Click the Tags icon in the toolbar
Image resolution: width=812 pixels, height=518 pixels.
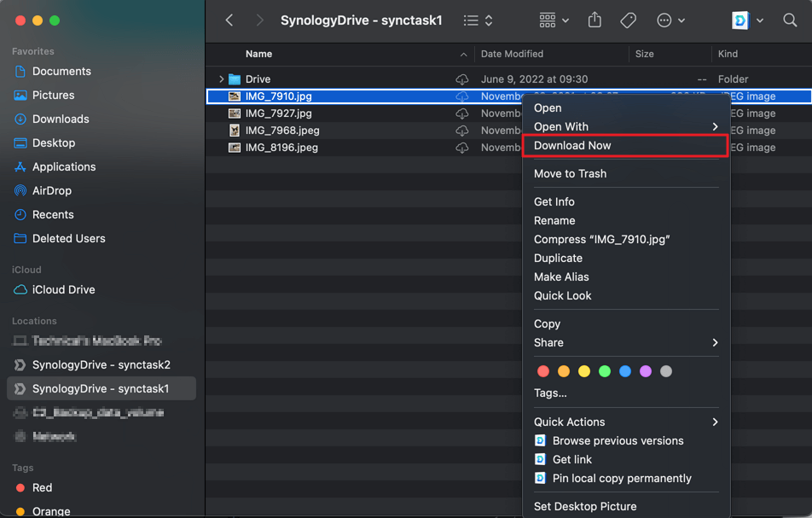pos(629,20)
